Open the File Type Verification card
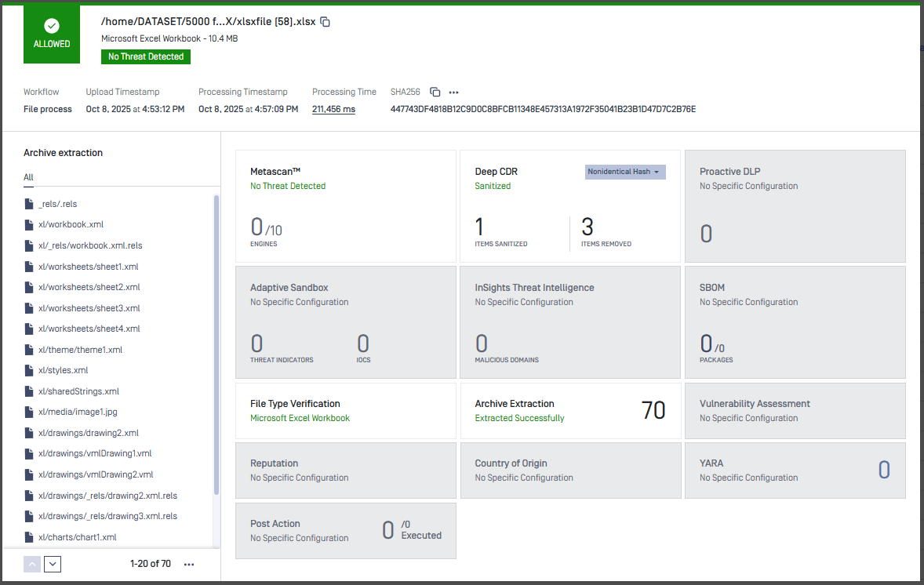The image size is (924, 585). 345,410
